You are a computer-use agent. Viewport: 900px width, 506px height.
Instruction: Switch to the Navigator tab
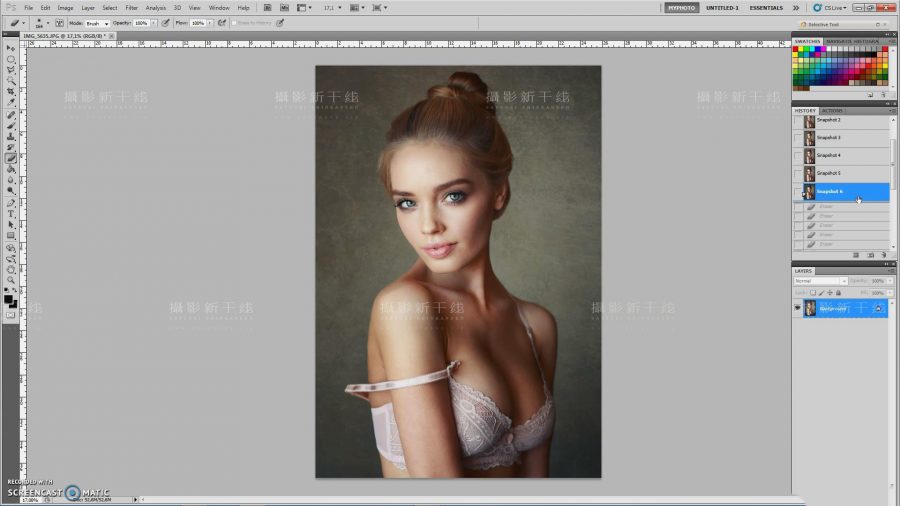(x=839, y=41)
